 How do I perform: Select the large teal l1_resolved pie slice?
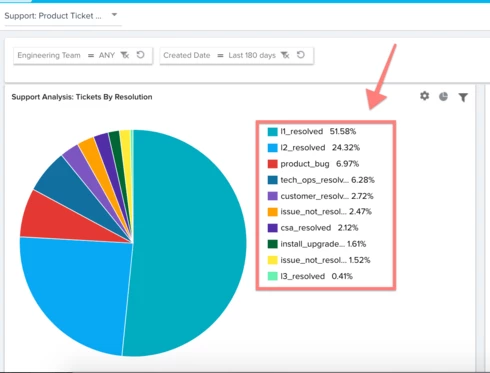coord(190,243)
